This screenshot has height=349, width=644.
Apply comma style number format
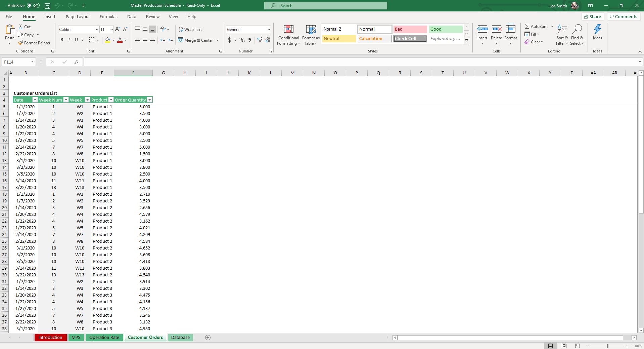click(249, 40)
